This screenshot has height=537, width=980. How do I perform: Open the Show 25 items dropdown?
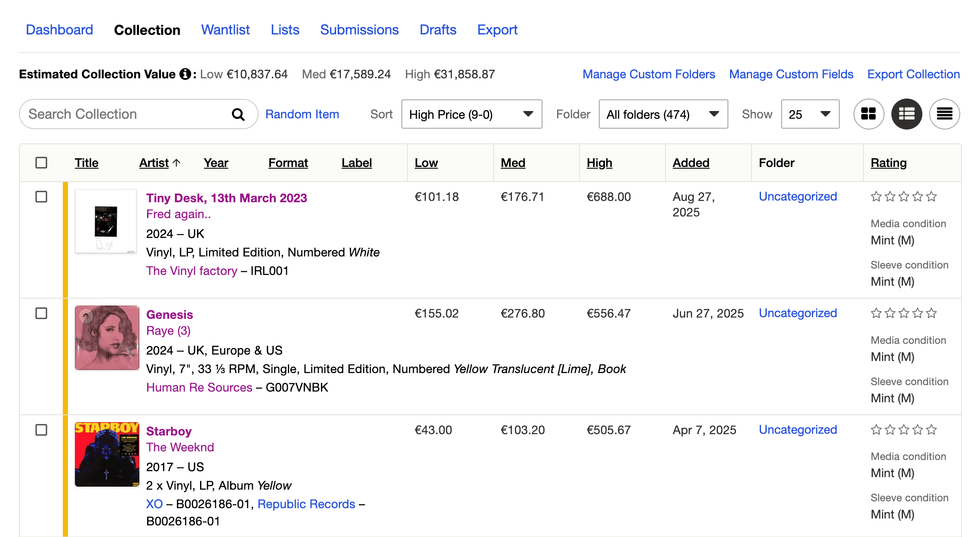(x=810, y=114)
